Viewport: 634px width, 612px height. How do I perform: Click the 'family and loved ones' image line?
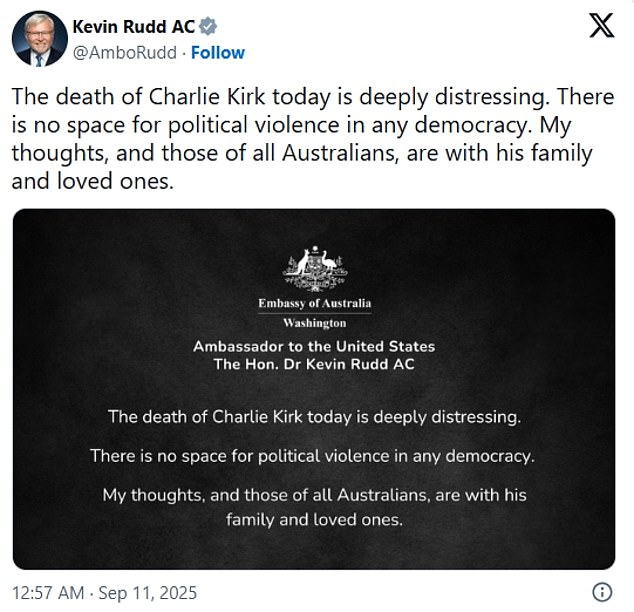[x=314, y=520]
